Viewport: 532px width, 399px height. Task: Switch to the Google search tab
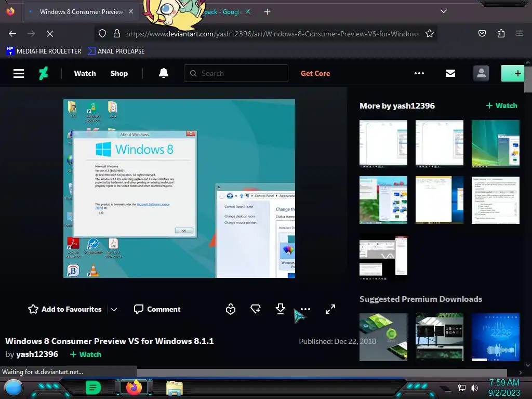pos(223,12)
